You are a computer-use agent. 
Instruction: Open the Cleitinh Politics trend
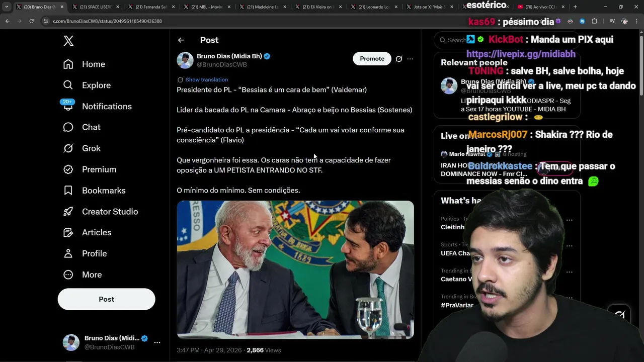pos(453,223)
